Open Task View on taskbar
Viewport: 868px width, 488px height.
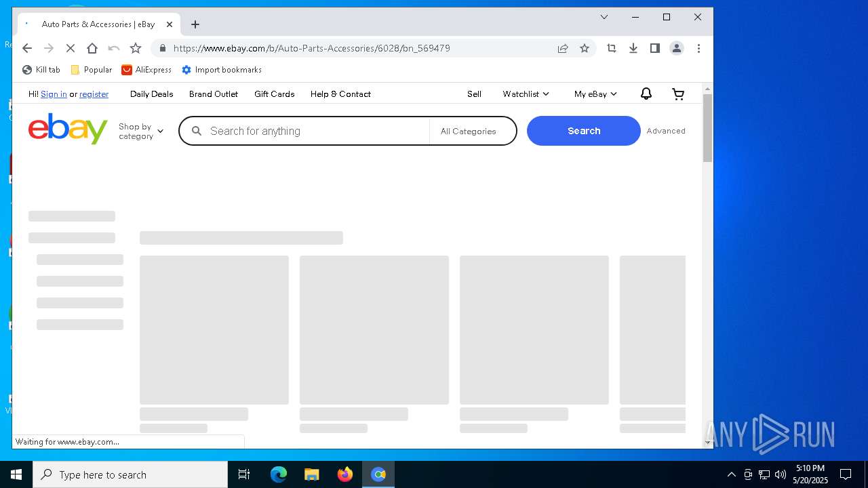pos(244,474)
